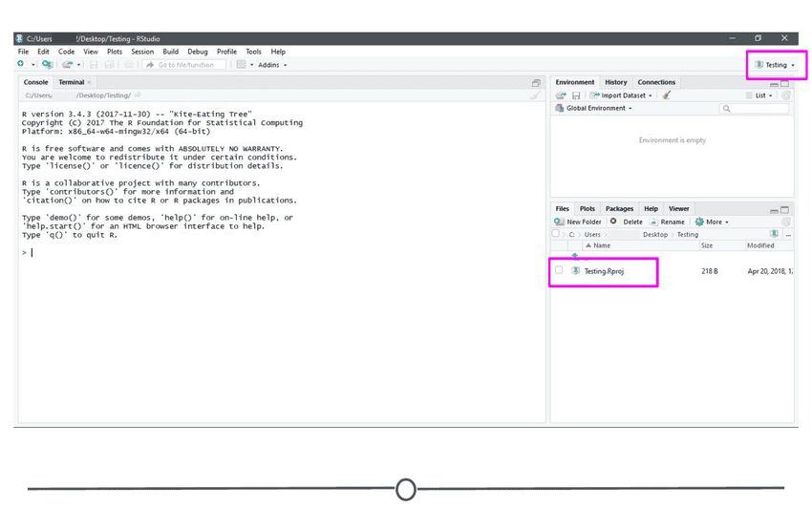Click the browse folder ellipsis button
This screenshot has width=812, height=508.
[x=788, y=235]
